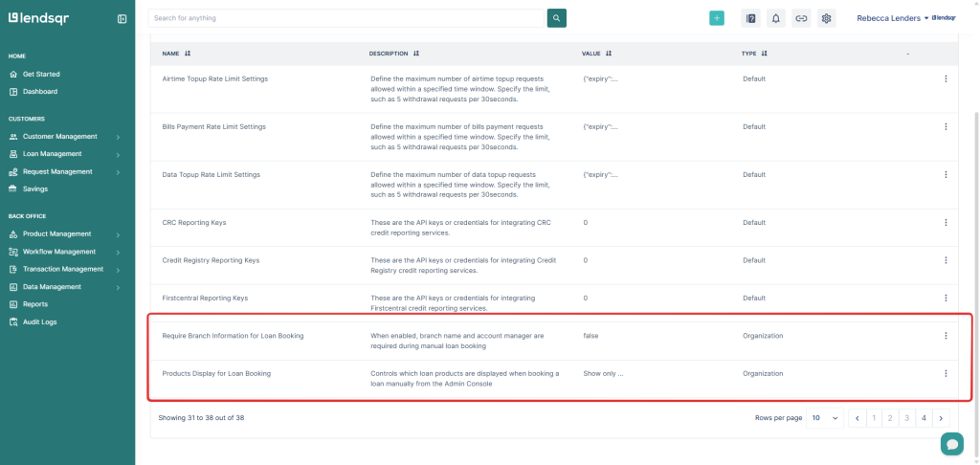The width and height of the screenshot is (980, 465).
Task: Sort the table by the Value column
Action: point(608,54)
